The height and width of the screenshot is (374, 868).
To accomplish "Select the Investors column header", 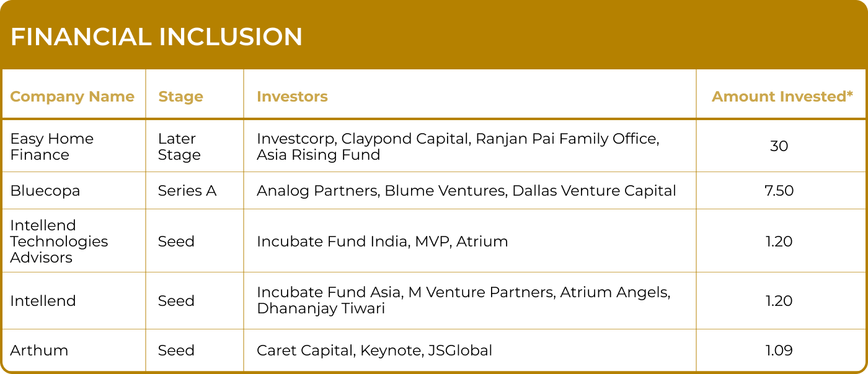I will (x=292, y=97).
